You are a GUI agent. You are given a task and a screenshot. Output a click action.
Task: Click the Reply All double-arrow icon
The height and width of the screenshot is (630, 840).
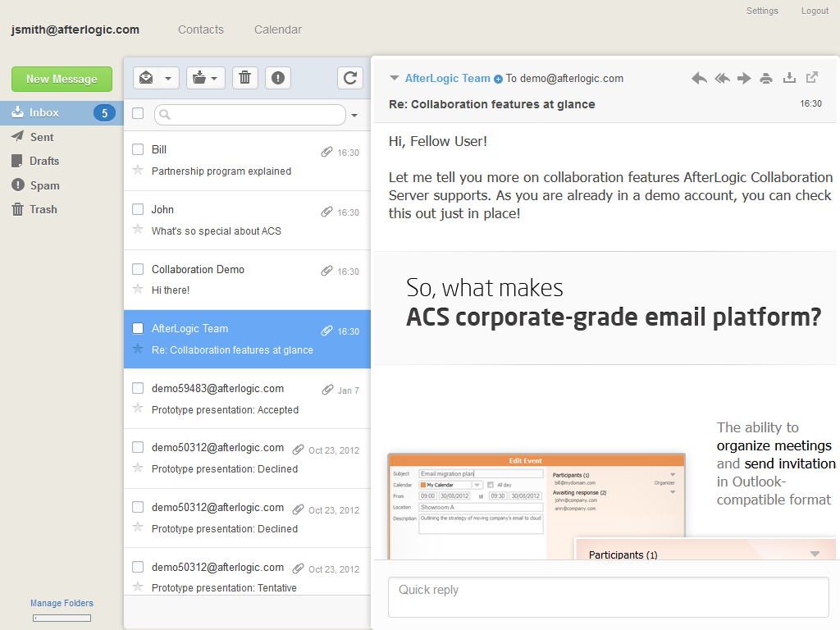tap(722, 78)
